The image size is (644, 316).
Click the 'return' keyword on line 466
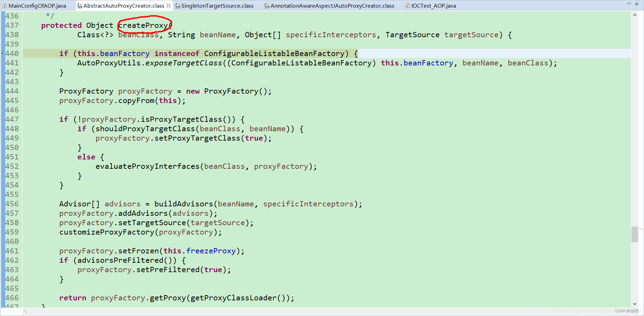[72, 298]
